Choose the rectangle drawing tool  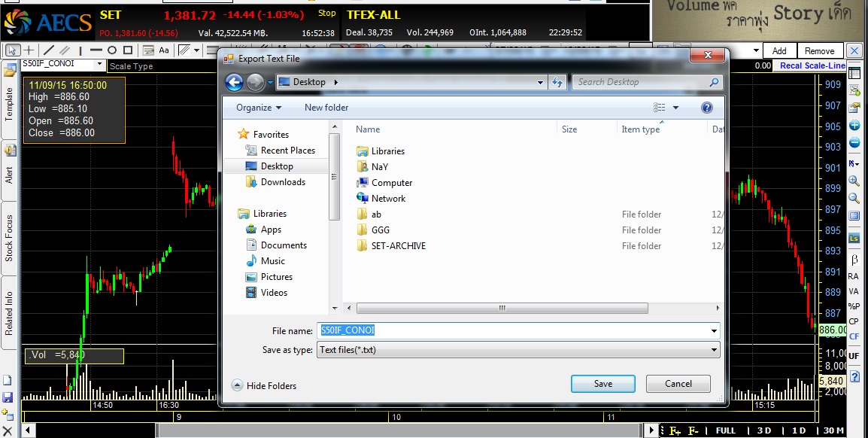128,50
